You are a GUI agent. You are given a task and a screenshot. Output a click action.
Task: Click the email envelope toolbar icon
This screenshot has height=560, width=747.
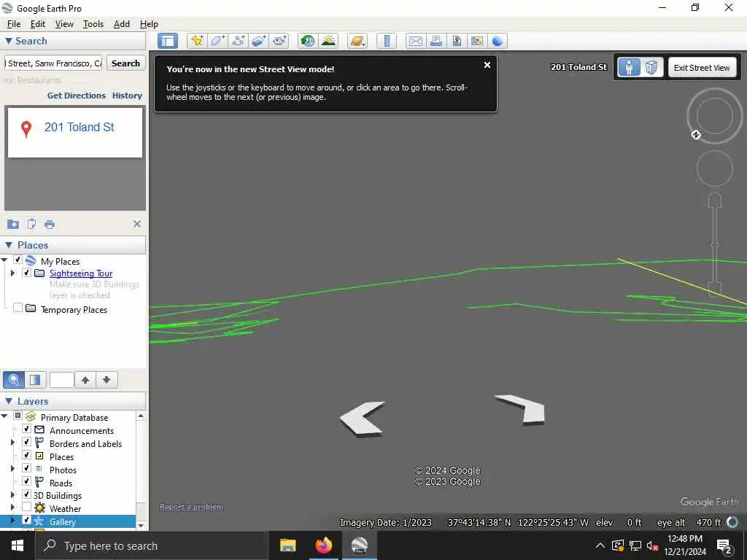[415, 41]
